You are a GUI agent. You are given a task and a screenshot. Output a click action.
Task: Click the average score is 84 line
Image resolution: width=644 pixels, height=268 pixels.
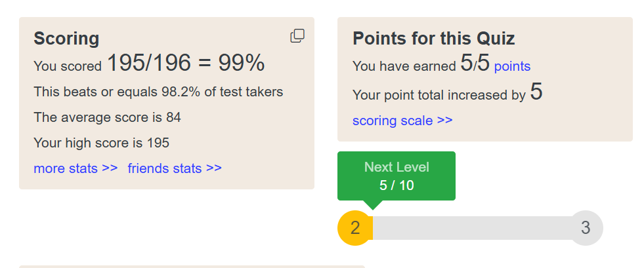tap(107, 118)
